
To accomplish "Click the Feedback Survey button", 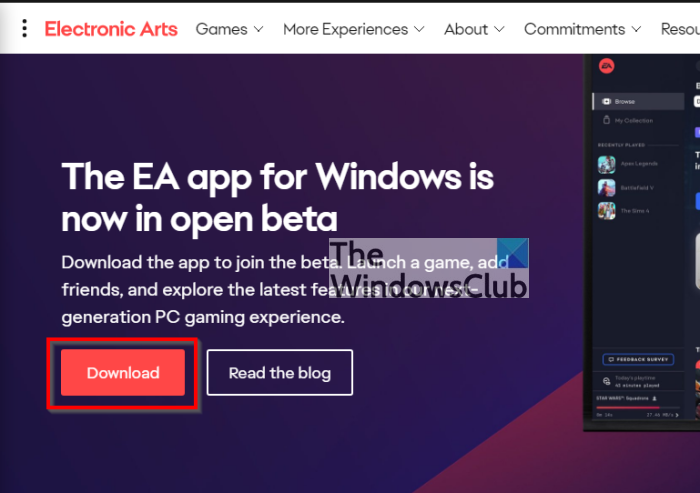I will coord(638,359).
